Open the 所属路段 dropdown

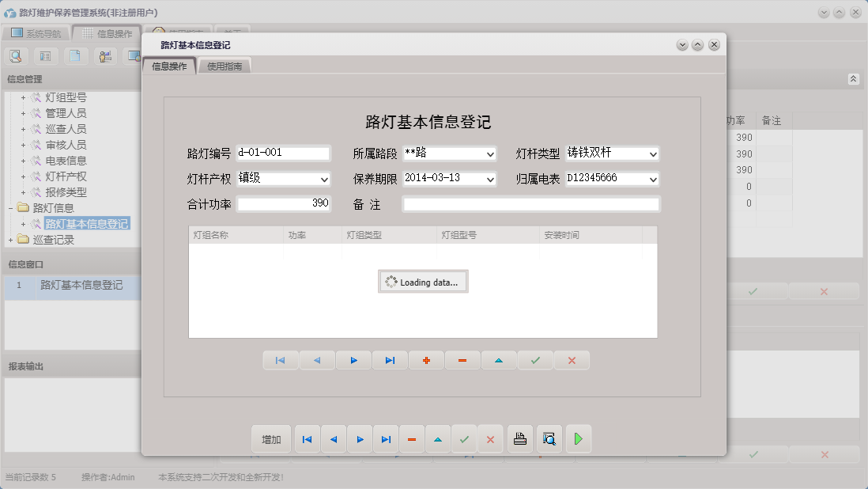point(492,154)
